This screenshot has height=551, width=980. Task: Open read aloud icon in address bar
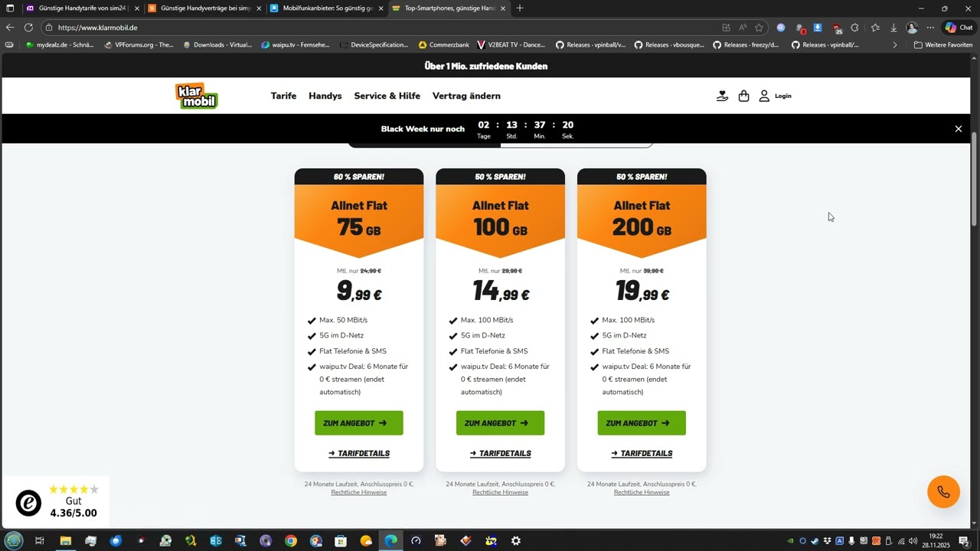(x=743, y=28)
